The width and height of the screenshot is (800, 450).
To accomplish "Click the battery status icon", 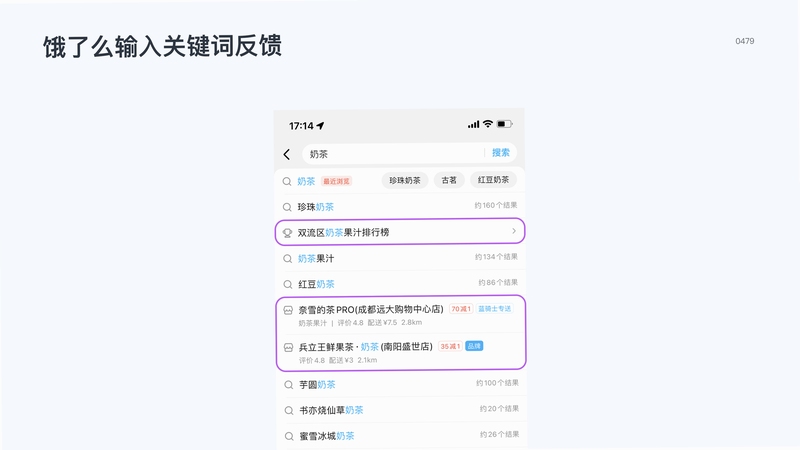I will click(505, 124).
